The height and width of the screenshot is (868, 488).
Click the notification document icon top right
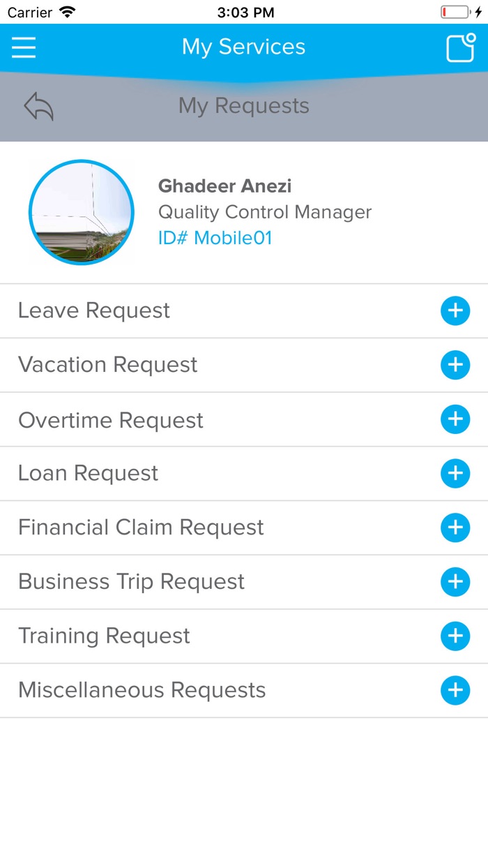pos(460,47)
